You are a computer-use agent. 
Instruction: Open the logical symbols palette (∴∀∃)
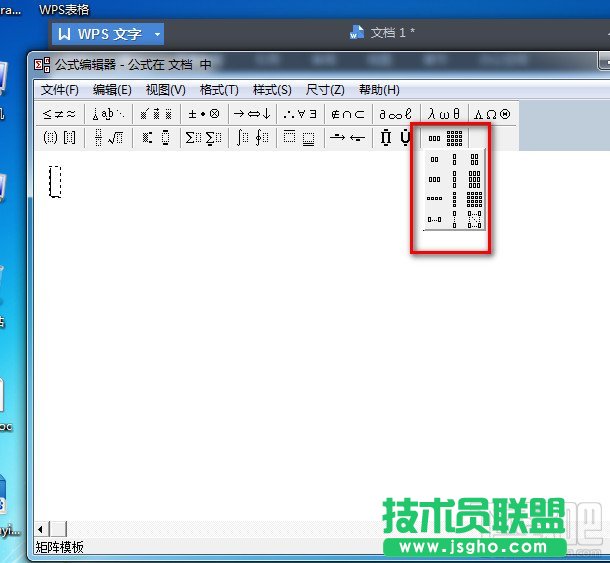(x=300, y=114)
